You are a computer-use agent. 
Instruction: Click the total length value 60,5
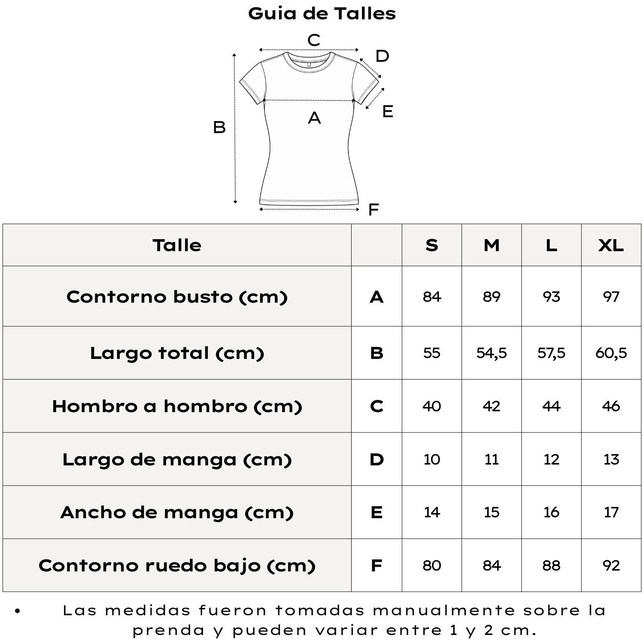pos(611,353)
